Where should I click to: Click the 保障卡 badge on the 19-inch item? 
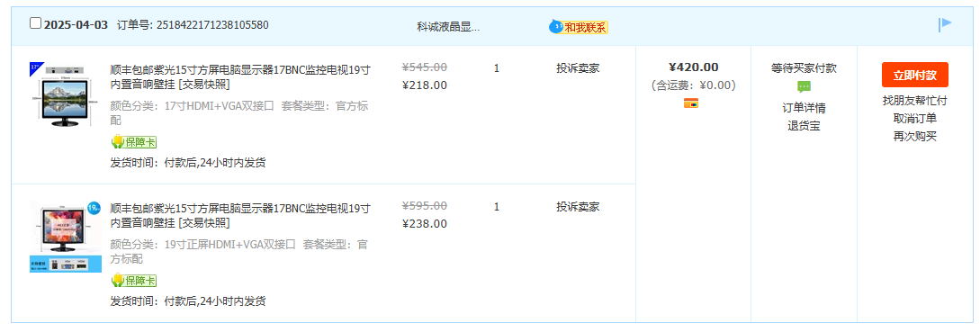point(134,280)
